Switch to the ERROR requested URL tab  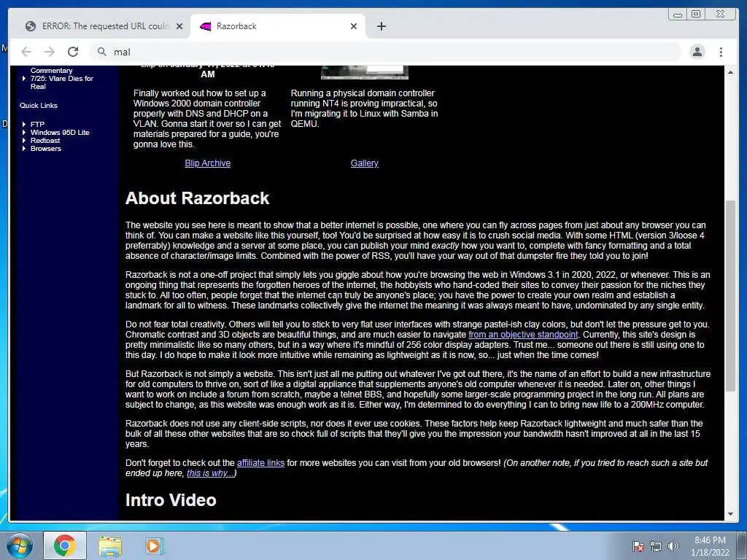105,26
